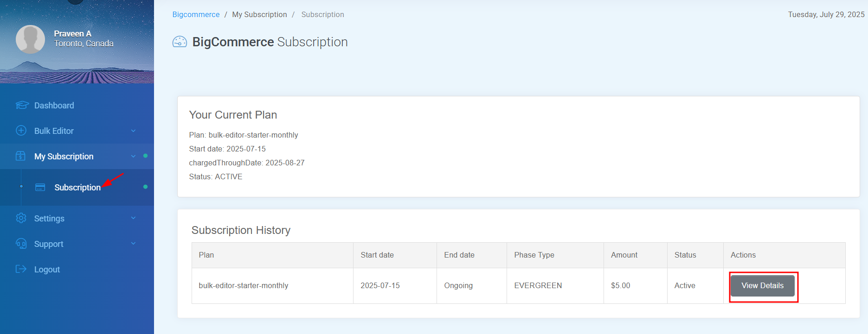Click the Subscription credit card icon
The height and width of the screenshot is (334, 868).
point(40,187)
